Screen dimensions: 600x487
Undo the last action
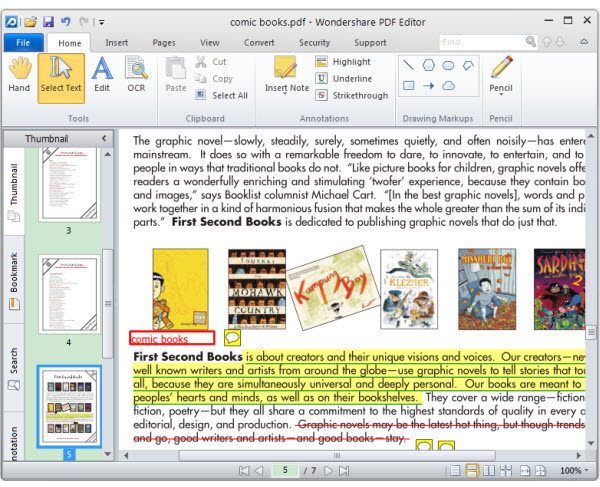click(x=66, y=21)
